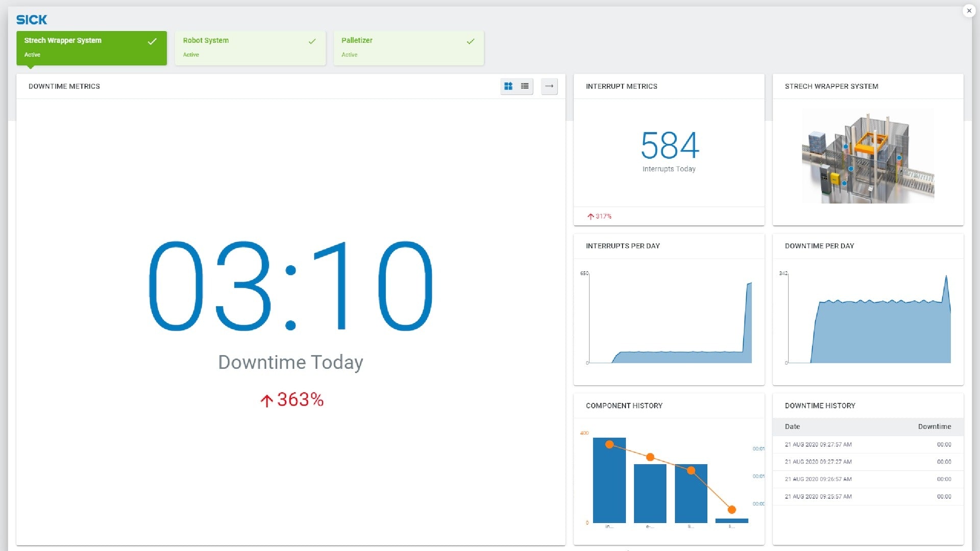Click the right arrow expand button

point(549,86)
